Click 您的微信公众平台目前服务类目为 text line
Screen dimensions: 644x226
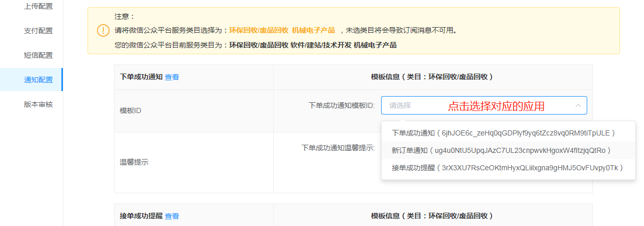(255, 45)
